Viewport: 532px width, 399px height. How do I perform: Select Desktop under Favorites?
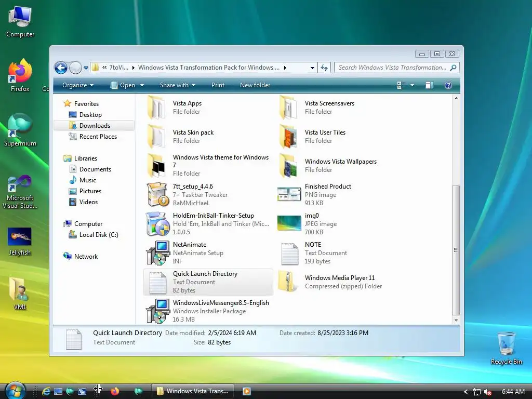click(90, 115)
